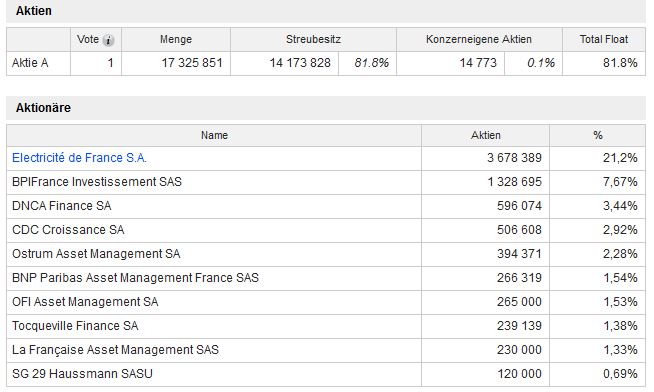The height and width of the screenshot is (392, 654).
Task: Click the % column header
Action: click(597, 136)
